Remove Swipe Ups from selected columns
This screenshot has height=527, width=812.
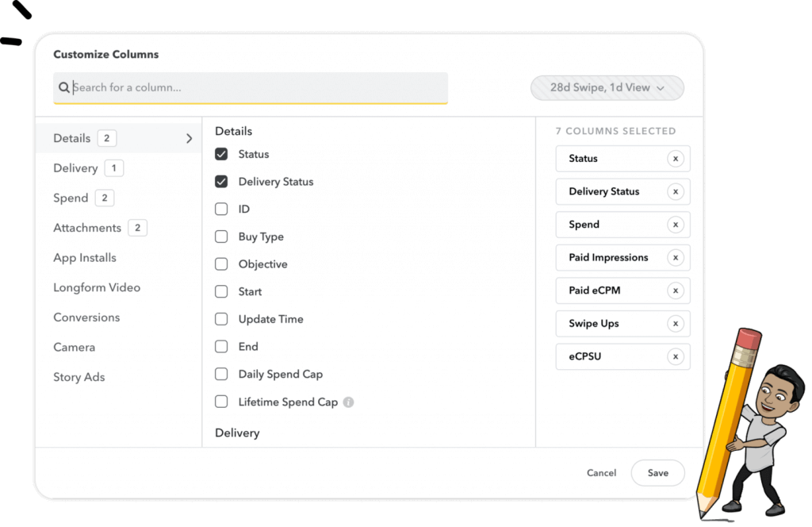tap(676, 323)
